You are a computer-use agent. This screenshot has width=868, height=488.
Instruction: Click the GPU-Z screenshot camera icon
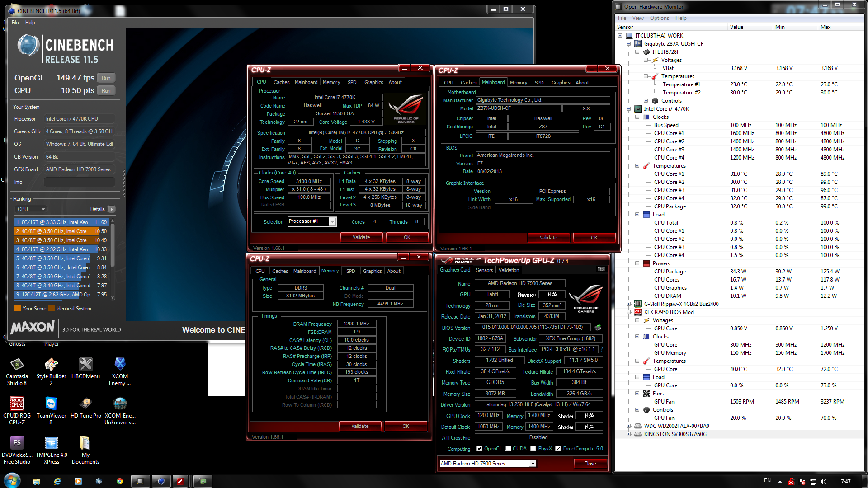coord(601,269)
